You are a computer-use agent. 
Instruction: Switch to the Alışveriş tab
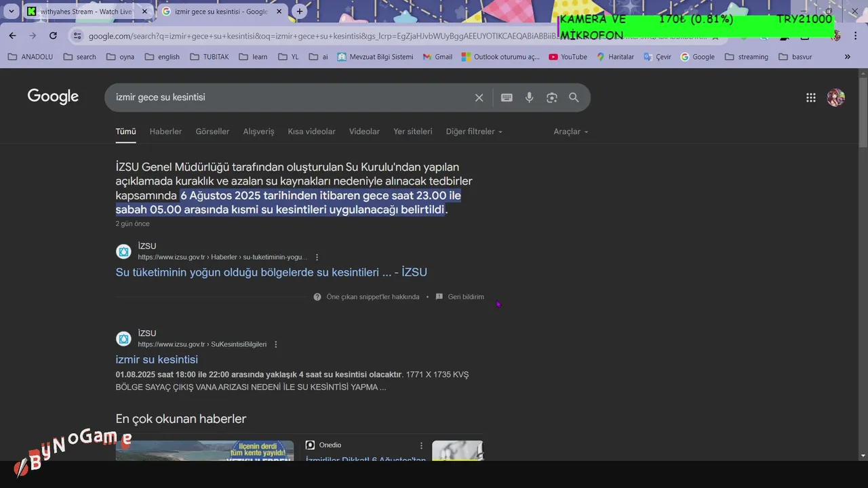(x=258, y=131)
